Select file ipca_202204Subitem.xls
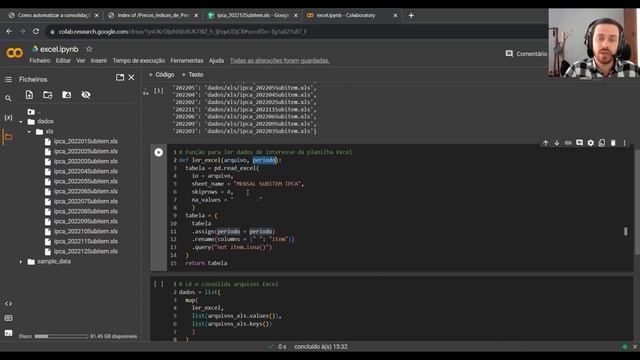This screenshot has width=640, height=360. (85, 171)
